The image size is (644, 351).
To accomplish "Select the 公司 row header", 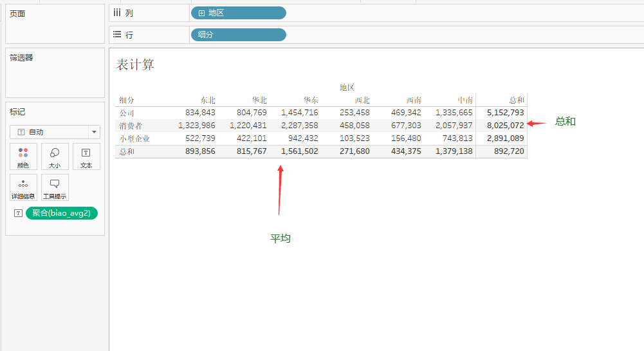I will (127, 113).
